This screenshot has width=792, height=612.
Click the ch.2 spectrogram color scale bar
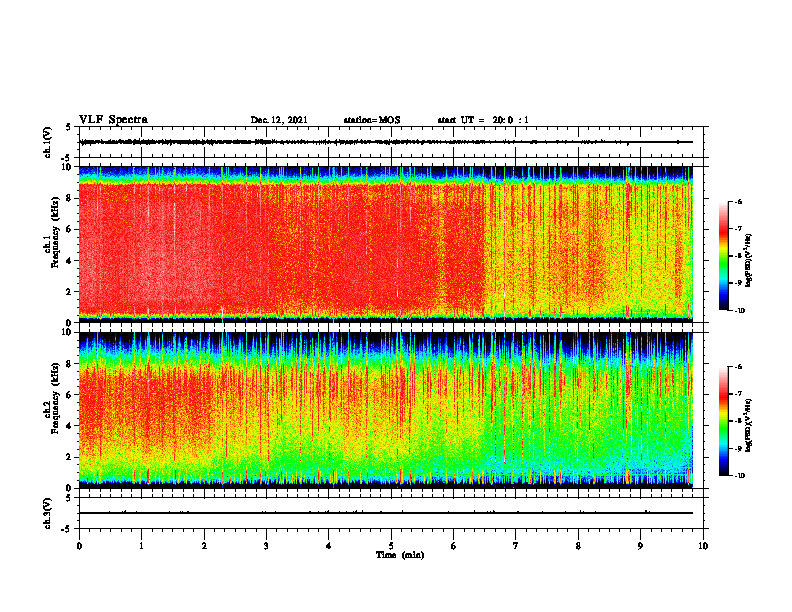click(x=723, y=421)
